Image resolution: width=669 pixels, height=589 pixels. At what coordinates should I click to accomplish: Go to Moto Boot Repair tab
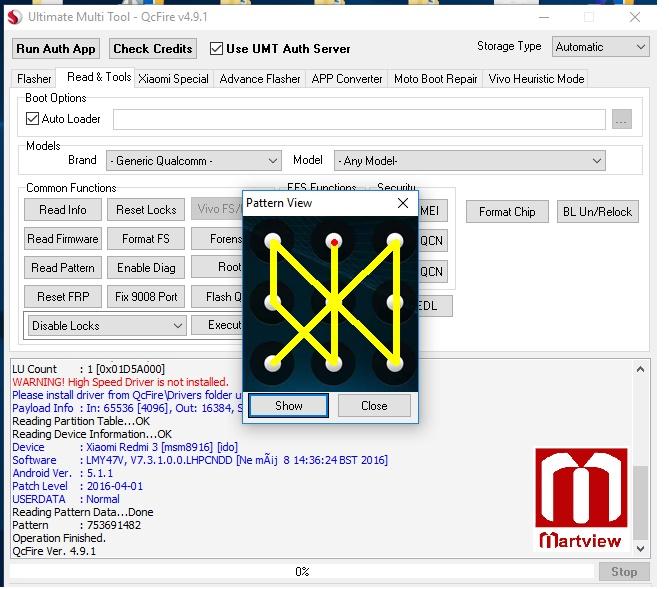[435, 79]
